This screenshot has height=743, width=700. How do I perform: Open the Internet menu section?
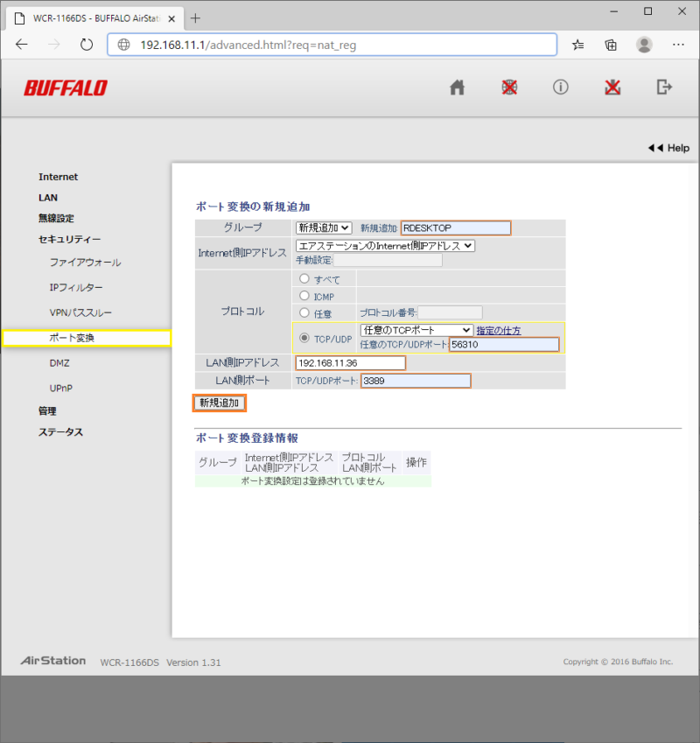pyautogui.click(x=59, y=177)
